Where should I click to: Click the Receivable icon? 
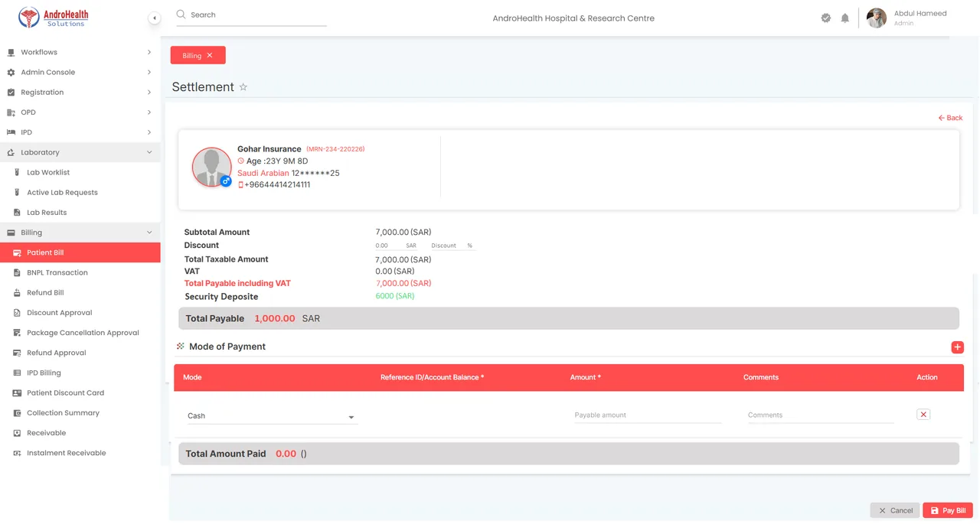tap(17, 433)
